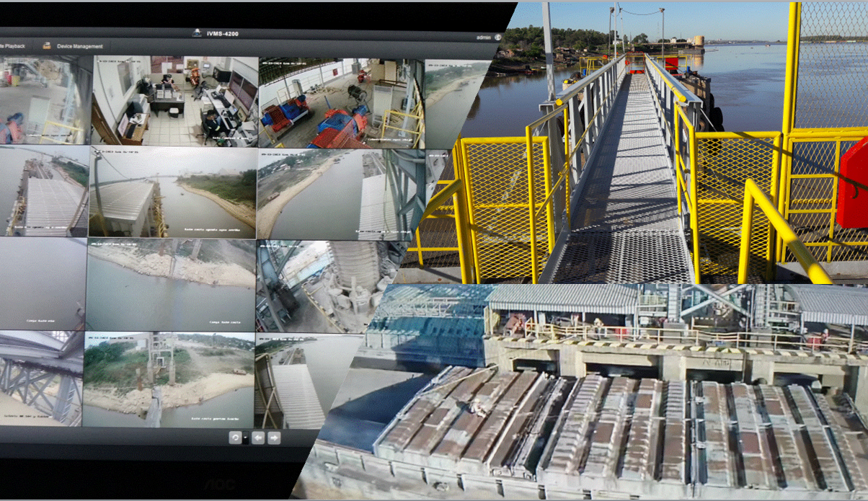
Task: Go to next camera page arrow
Action: [274, 438]
